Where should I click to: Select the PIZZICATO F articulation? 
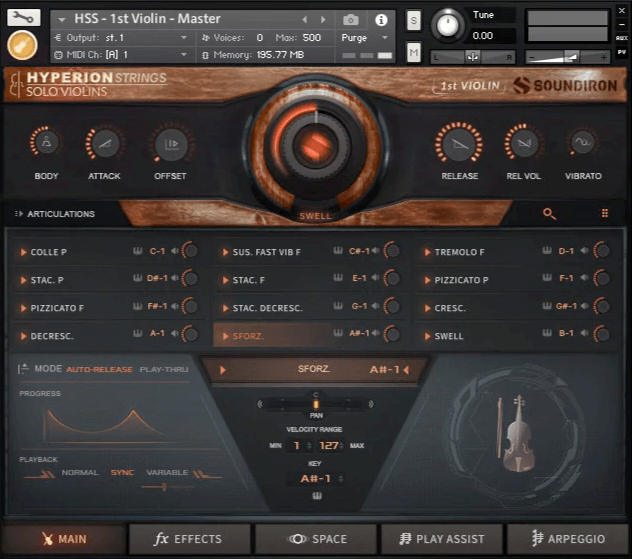pos(57,308)
